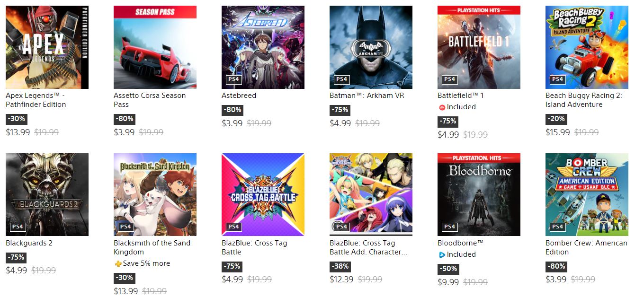644x297 pixels.
Task: Click the PS4 badge on Blackguards 2 cover
Action: pyautogui.click(x=18, y=227)
